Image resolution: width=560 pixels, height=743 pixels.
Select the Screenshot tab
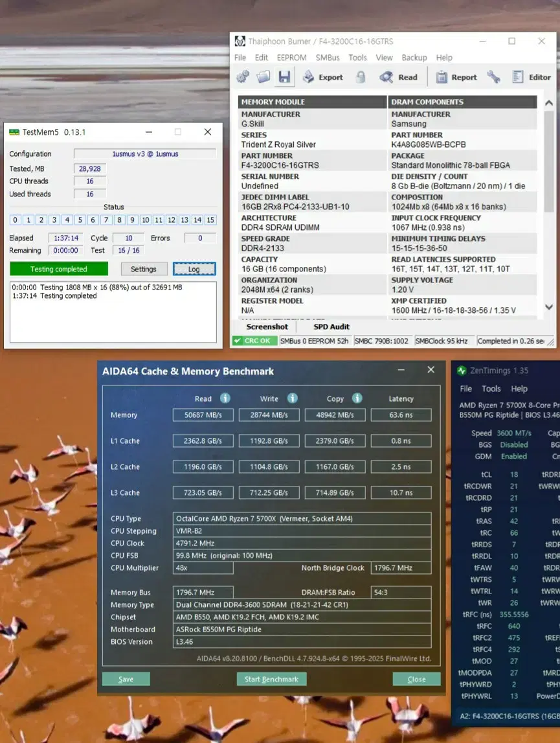pyautogui.click(x=267, y=327)
